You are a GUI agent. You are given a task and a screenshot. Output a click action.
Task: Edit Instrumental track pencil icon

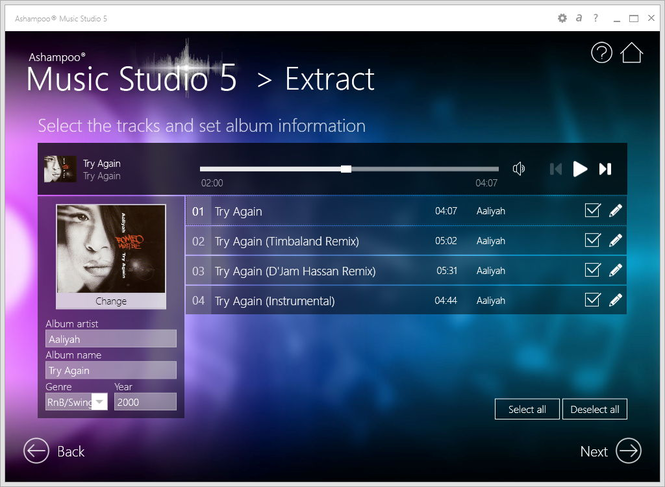click(x=615, y=299)
